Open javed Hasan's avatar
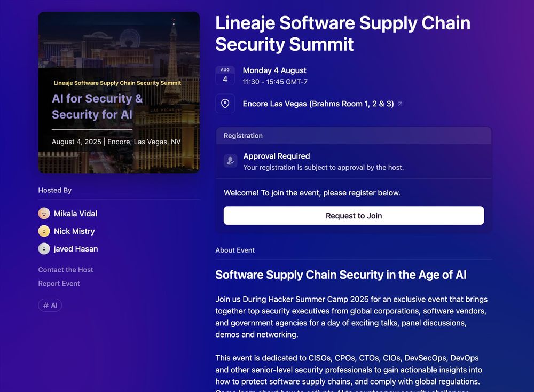 (x=44, y=249)
